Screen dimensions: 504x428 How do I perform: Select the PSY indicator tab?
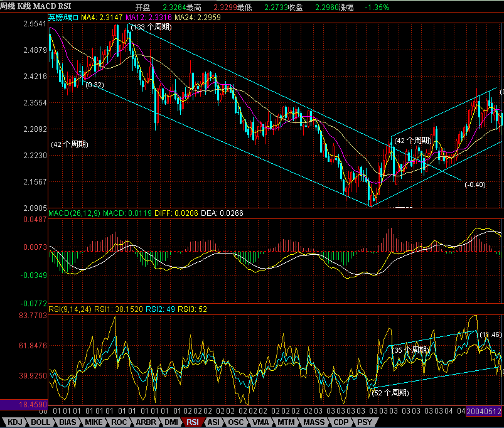point(365,422)
